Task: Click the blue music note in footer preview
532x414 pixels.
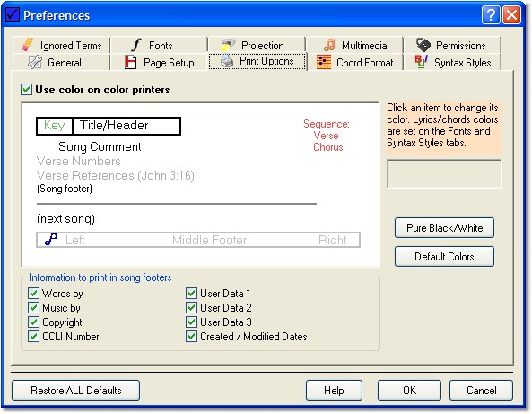Action: pos(51,240)
